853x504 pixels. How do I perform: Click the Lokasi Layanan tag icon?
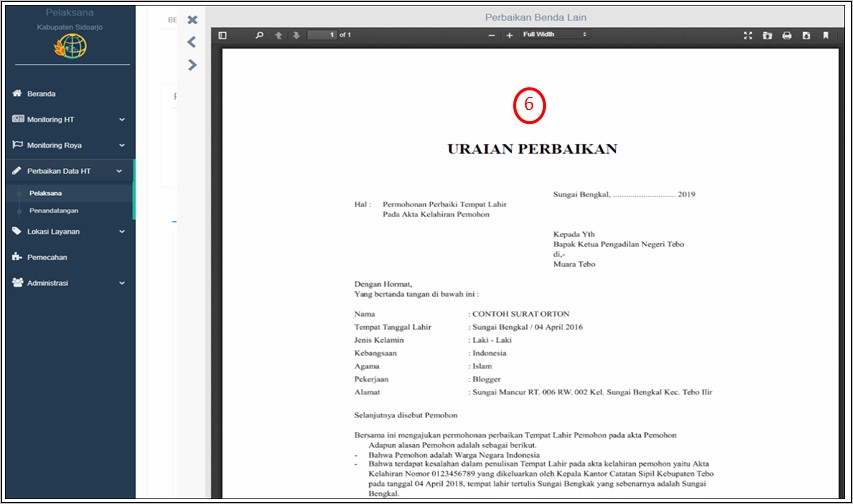click(17, 231)
